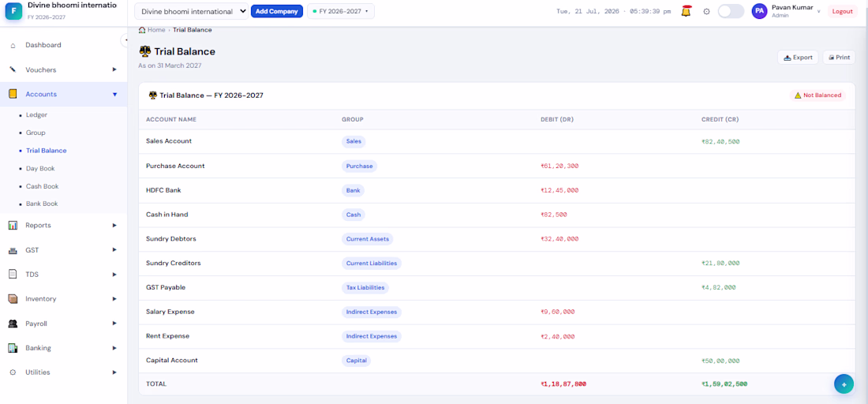Click the floating blue plus button
868x404 pixels.
pos(844,384)
